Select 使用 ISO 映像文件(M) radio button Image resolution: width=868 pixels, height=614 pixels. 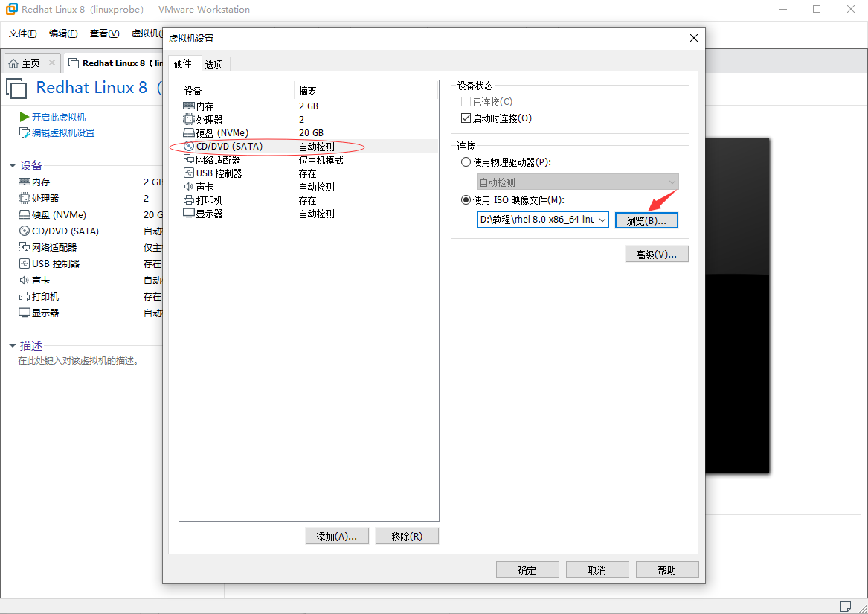(x=466, y=200)
